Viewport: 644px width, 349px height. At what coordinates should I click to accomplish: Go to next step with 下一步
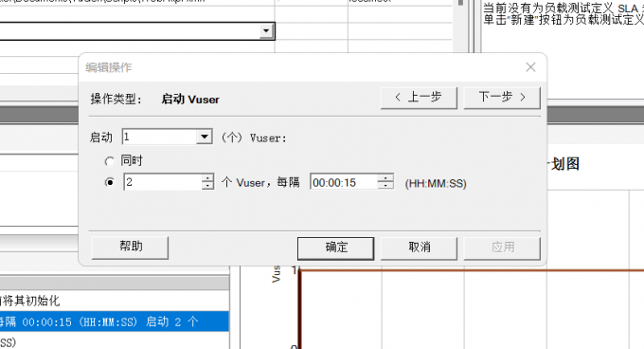[502, 98]
